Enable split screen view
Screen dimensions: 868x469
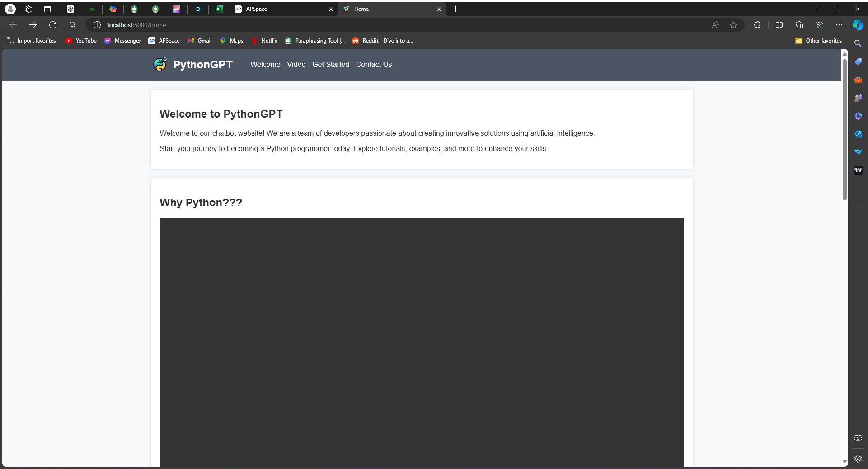click(x=779, y=25)
